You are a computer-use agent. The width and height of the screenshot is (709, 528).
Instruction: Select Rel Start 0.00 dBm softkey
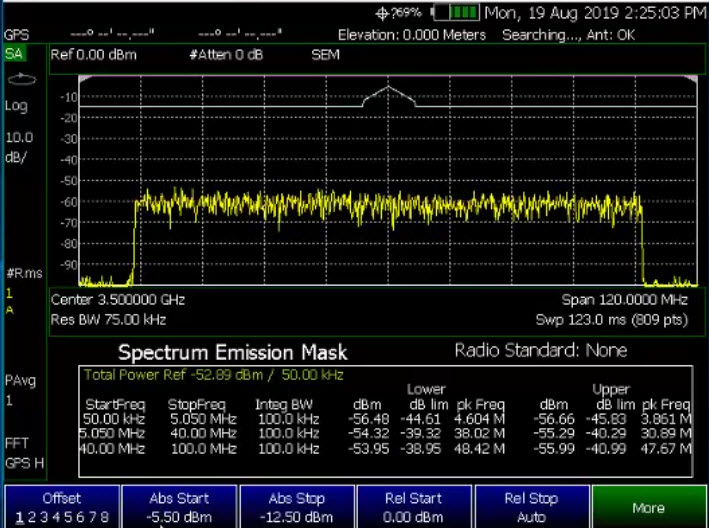point(414,507)
